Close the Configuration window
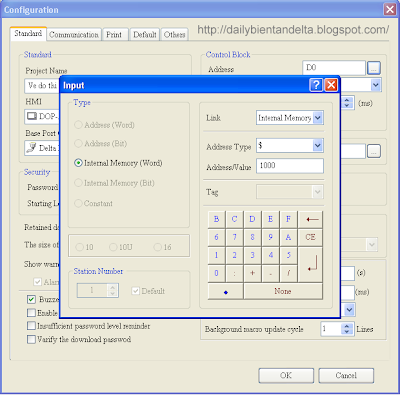The image size is (400, 395). (x=390, y=9)
